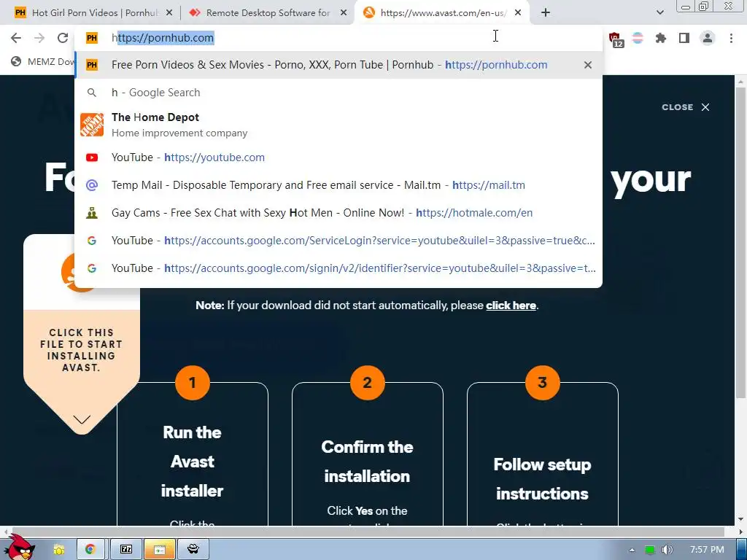Click the red extension icon with badge 12
The height and width of the screenshot is (560, 747).
click(616, 39)
